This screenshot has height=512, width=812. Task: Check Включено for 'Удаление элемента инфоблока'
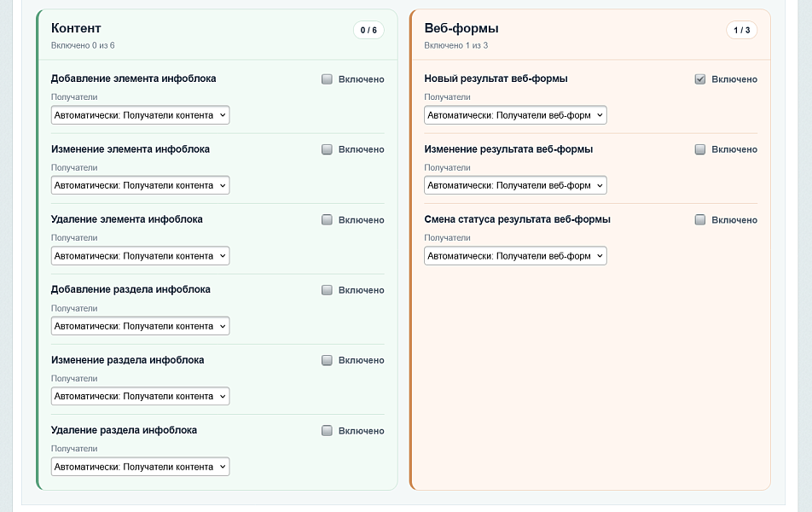pyautogui.click(x=327, y=220)
